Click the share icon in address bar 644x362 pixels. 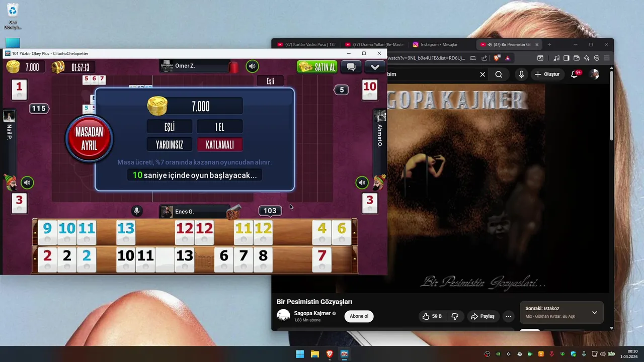[484, 58]
